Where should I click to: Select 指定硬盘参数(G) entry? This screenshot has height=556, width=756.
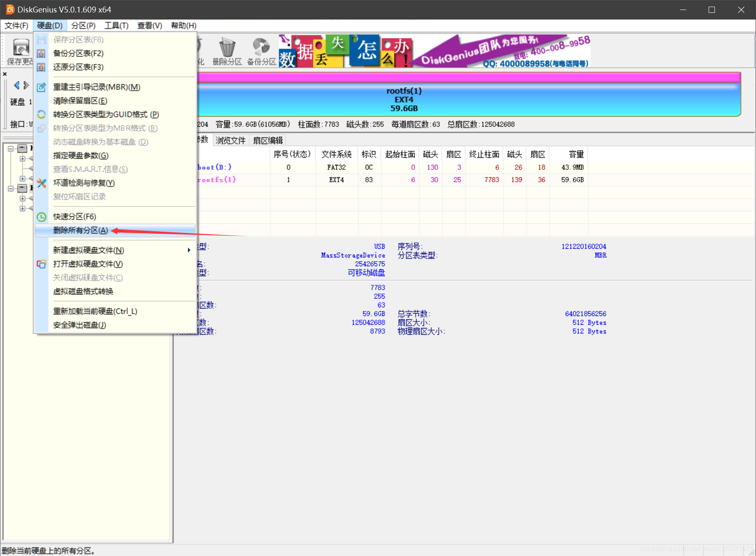pos(115,156)
